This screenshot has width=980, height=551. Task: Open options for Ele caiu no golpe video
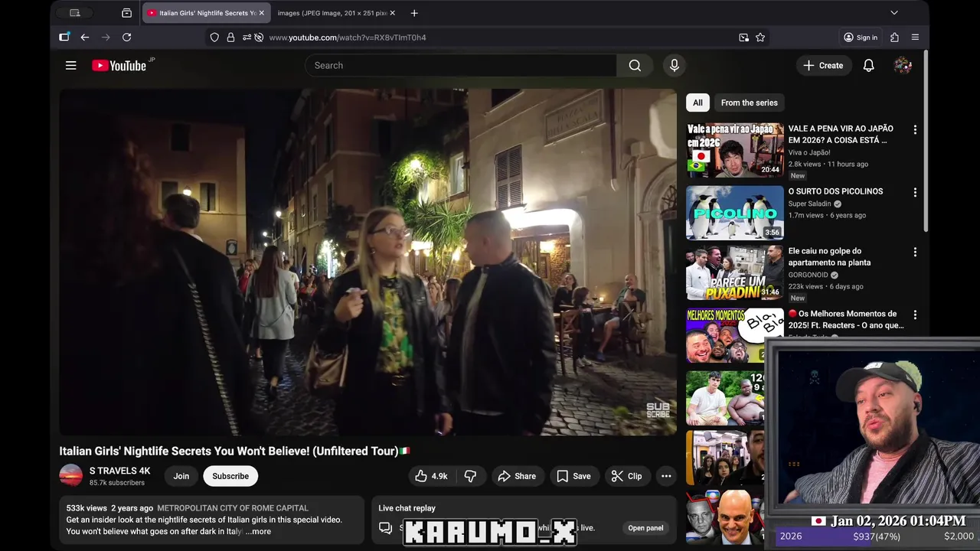click(915, 252)
